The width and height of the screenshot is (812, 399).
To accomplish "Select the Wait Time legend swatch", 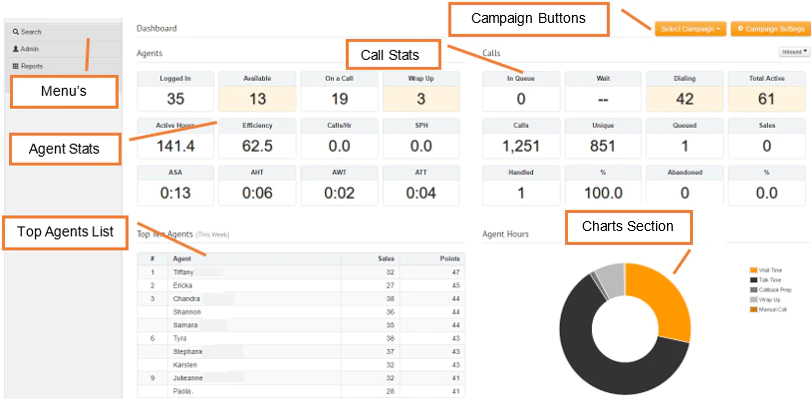I will pyautogui.click(x=753, y=270).
